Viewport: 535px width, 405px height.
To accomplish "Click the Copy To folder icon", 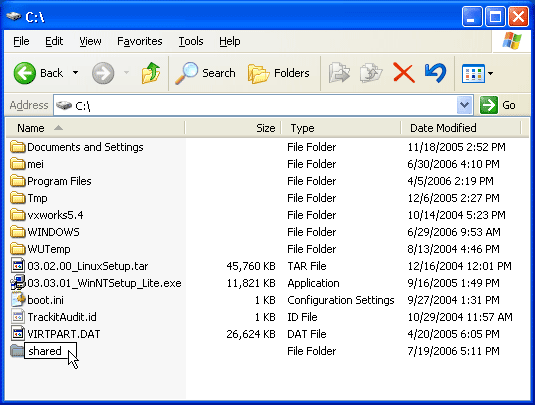I will pyautogui.click(x=371, y=73).
